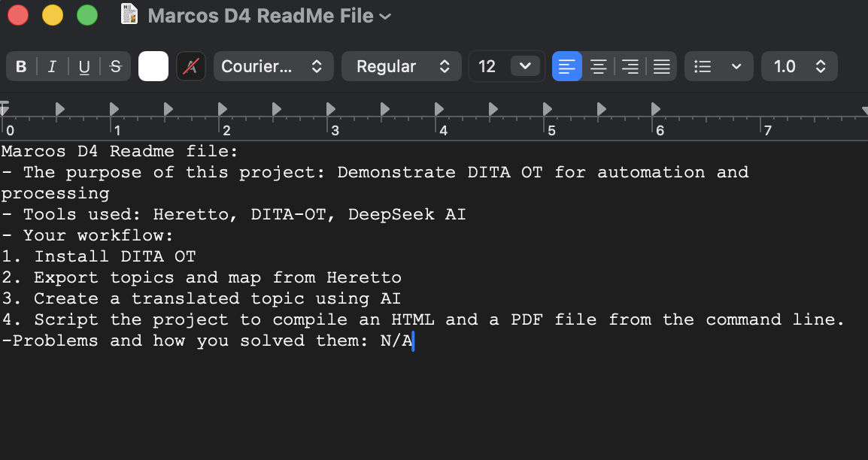Screen dimensions: 868x460
Task: Click the 'Script the project to compile' line
Action: point(423,319)
